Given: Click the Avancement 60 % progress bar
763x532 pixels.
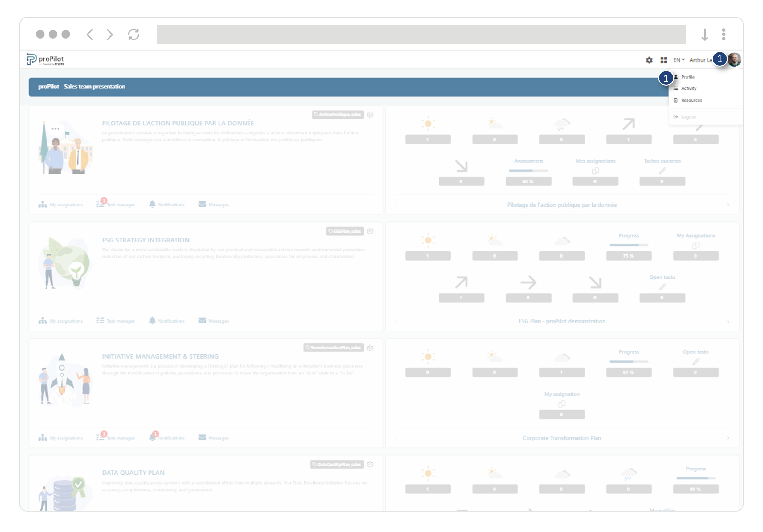Looking at the screenshot, I should pos(528,171).
